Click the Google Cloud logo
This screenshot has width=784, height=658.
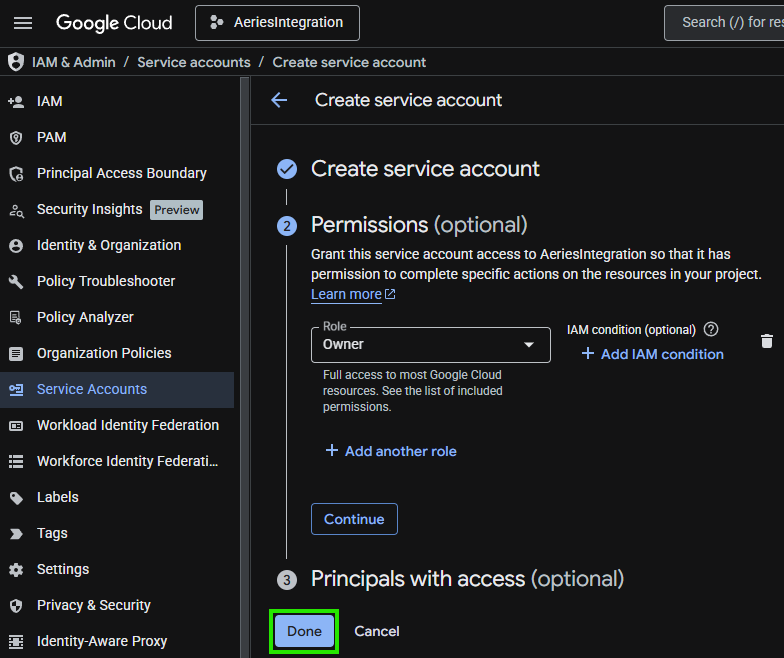pos(114,23)
